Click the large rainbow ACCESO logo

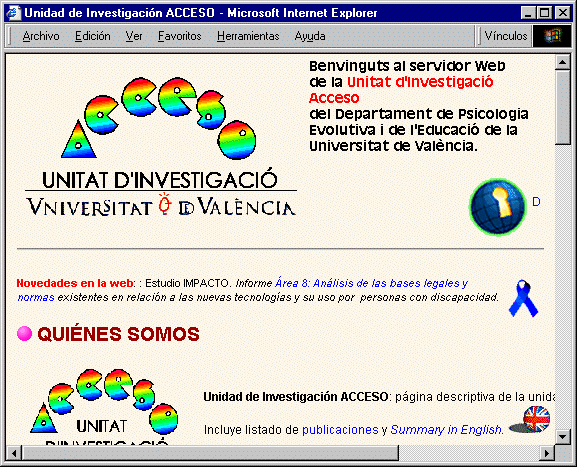(159, 118)
